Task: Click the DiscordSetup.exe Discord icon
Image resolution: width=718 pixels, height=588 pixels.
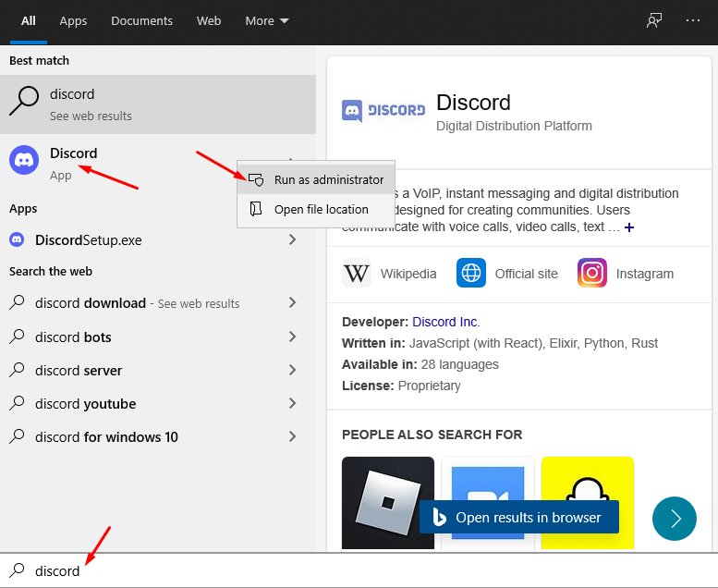Action: [x=17, y=239]
